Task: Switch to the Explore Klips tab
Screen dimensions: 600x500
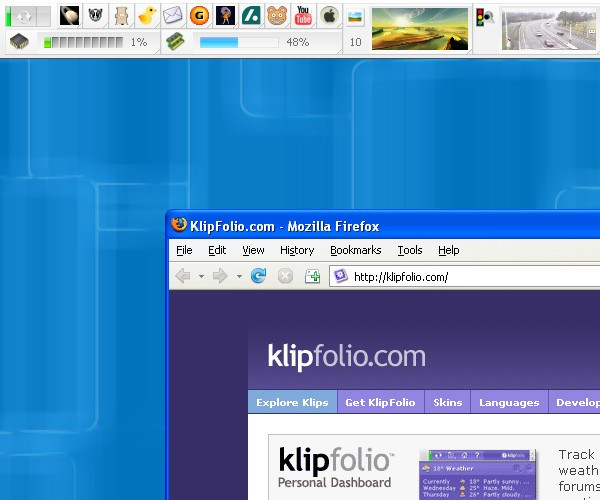Action: 292,402
